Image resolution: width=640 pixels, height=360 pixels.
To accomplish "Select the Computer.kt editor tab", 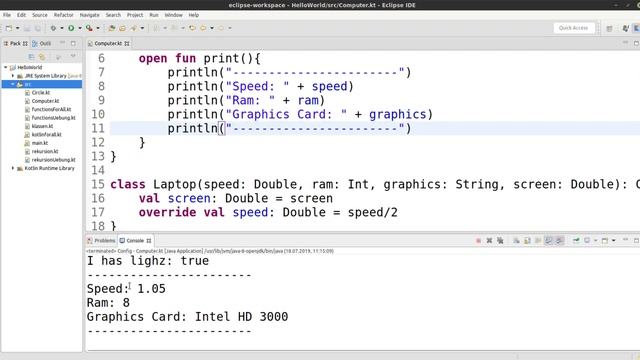I will point(109,43).
